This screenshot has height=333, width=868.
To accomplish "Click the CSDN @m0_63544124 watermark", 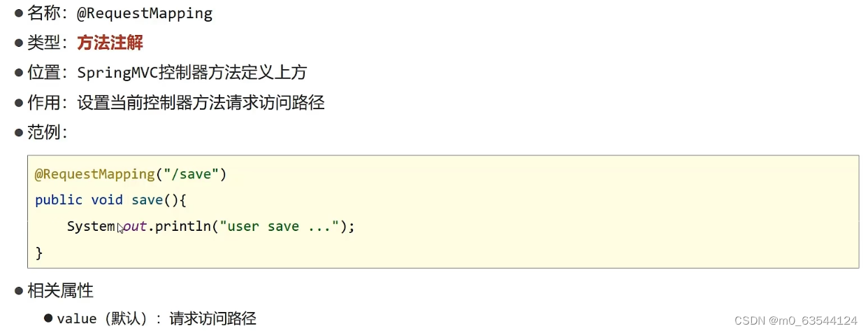I will click(796, 320).
